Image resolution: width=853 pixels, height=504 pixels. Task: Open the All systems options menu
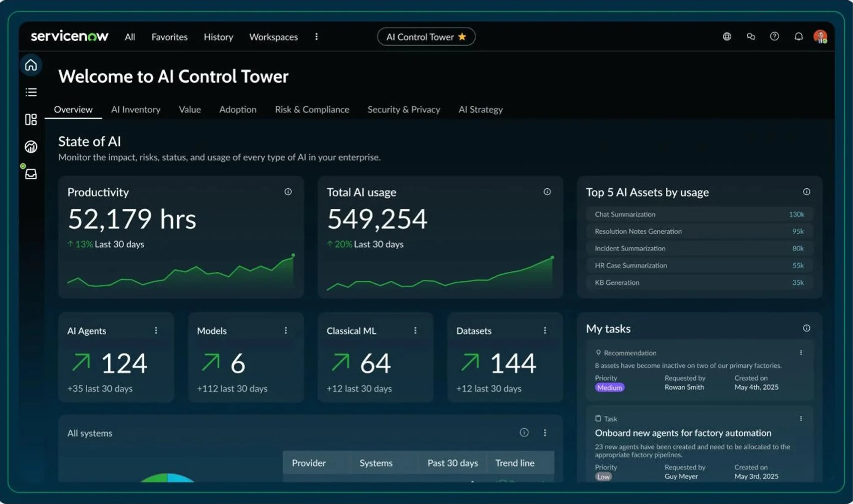click(545, 432)
